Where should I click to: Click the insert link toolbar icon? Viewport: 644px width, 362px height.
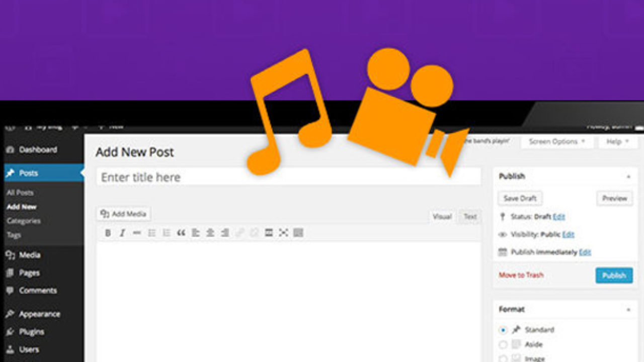coord(239,233)
